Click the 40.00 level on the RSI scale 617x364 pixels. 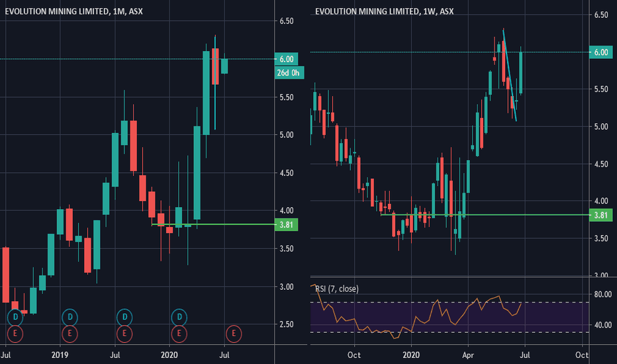(x=602, y=325)
